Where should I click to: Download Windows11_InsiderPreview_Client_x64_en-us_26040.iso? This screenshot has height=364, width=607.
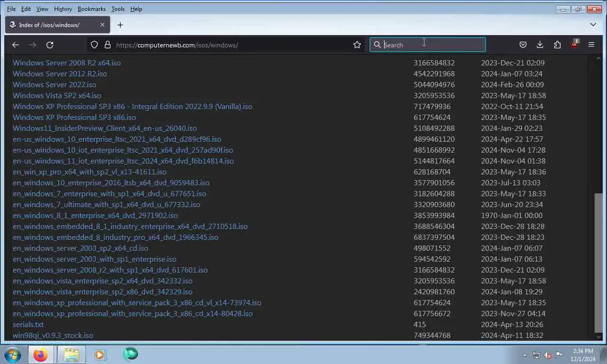click(104, 128)
